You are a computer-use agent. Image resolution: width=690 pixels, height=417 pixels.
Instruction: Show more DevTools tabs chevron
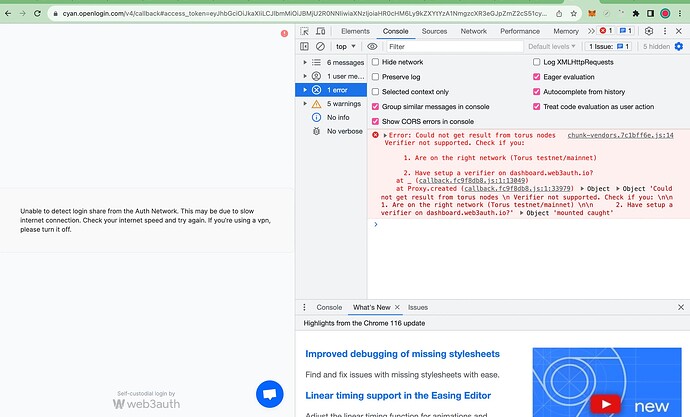tap(591, 31)
